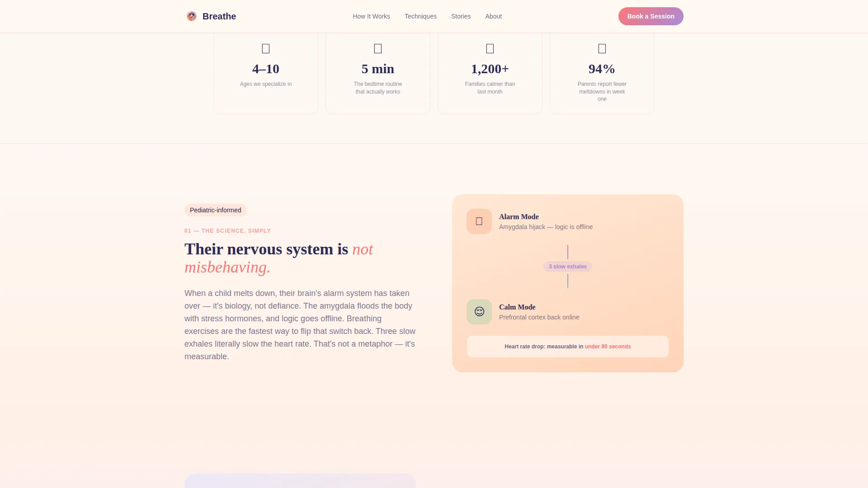Viewport: 868px width, 488px height.
Task: Click the '3 slow exhales' pill
Action: (x=568, y=267)
